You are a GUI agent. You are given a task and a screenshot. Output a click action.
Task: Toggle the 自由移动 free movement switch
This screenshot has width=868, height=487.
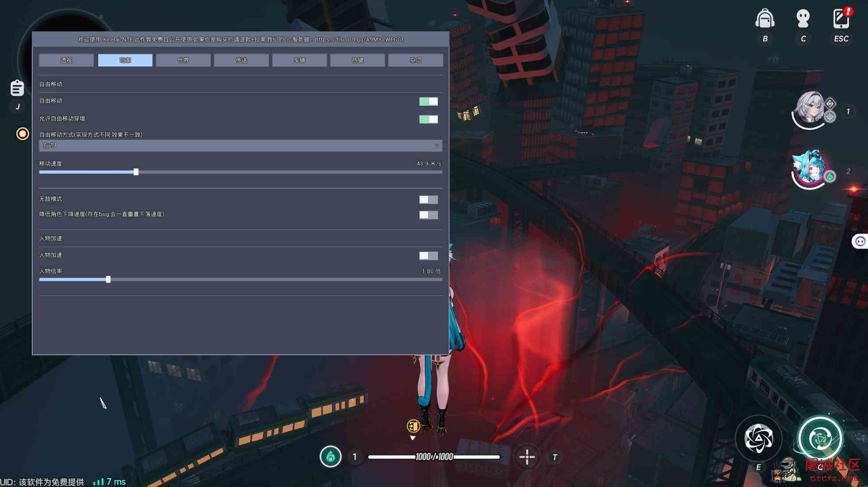click(428, 101)
